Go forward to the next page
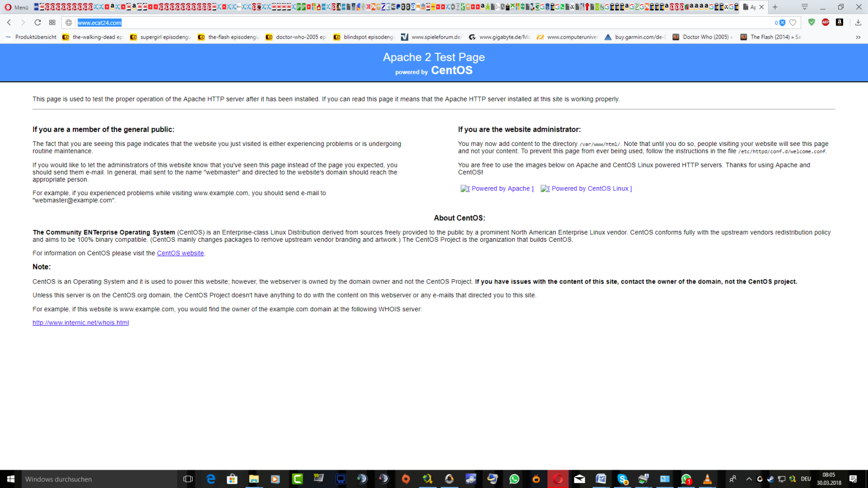 tap(23, 23)
